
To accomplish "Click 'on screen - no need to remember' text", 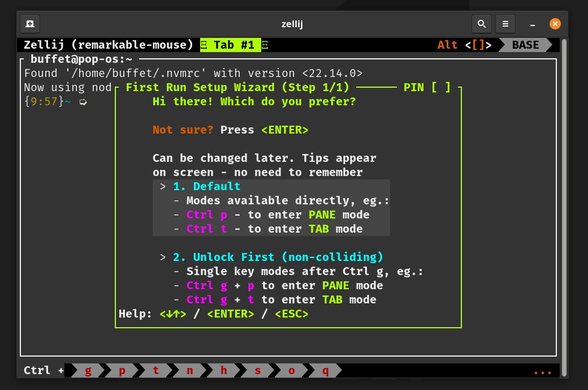I will pos(258,172).
